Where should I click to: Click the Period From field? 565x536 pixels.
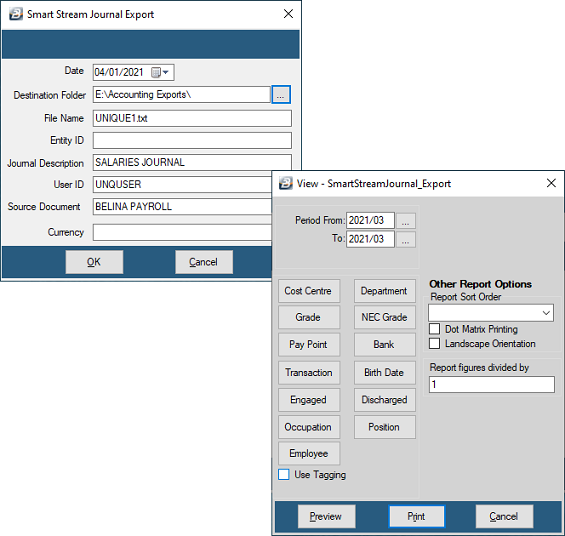click(x=370, y=220)
